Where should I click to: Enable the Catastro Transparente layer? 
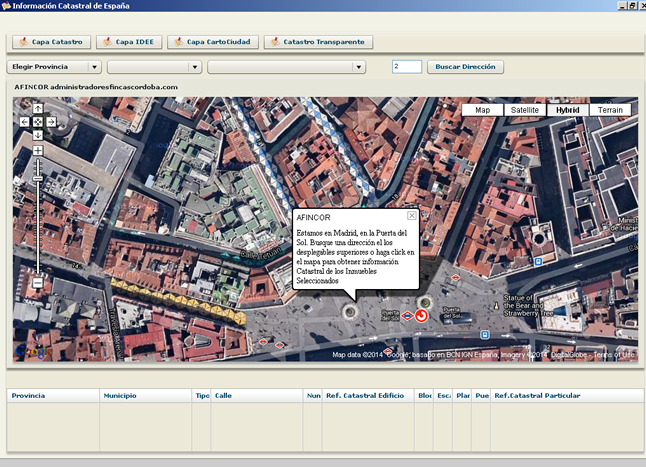click(x=318, y=42)
